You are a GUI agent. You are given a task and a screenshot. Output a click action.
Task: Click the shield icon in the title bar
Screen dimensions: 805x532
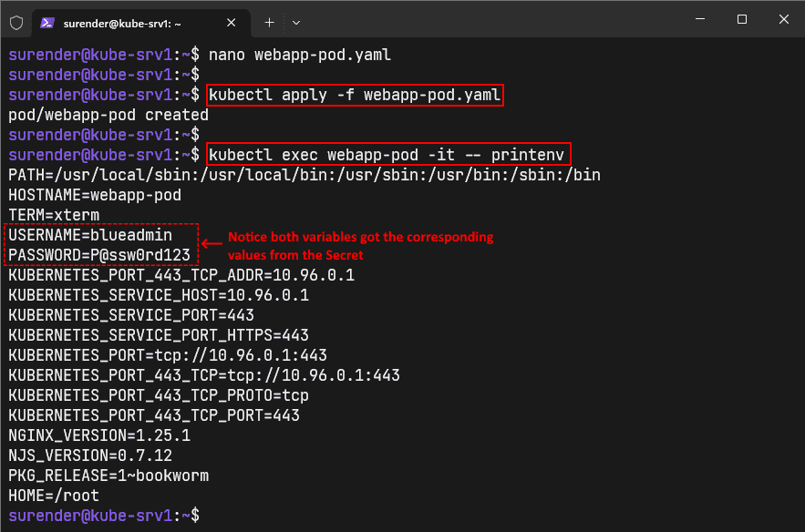15,23
